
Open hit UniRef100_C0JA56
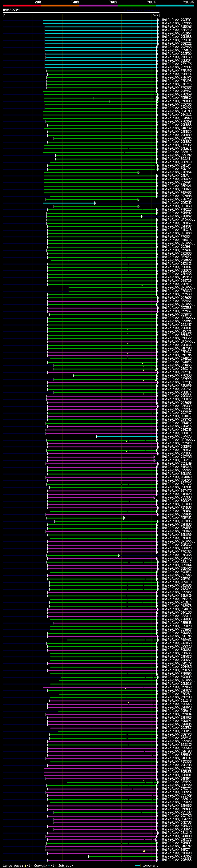pos(176,297)
